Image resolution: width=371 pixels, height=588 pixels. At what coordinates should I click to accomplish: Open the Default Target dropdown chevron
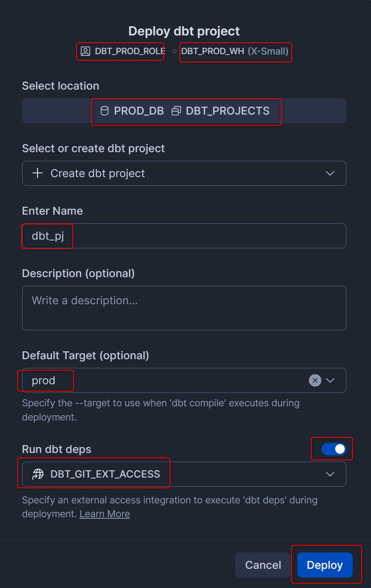pos(330,380)
